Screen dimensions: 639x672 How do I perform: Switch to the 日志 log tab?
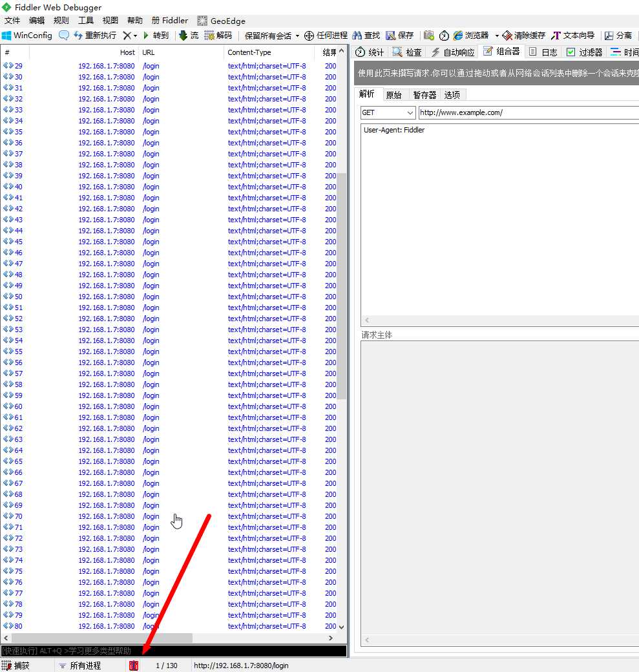(543, 52)
